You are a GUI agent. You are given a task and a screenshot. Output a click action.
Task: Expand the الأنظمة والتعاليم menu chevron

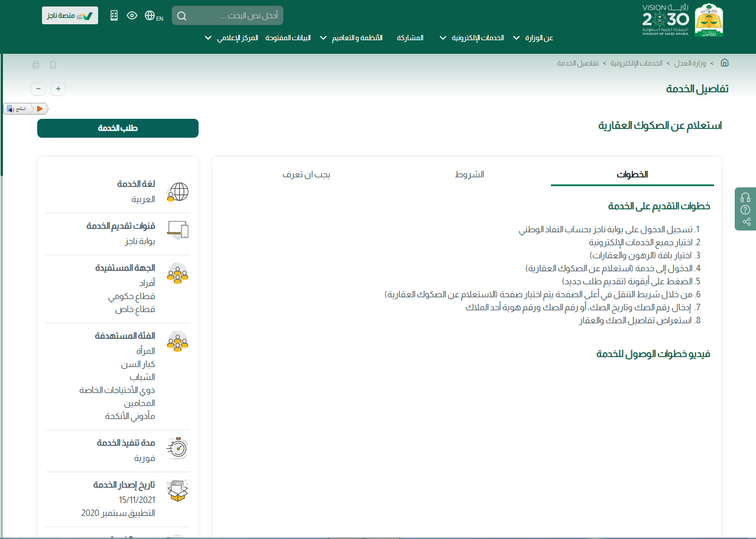(323, 38)
